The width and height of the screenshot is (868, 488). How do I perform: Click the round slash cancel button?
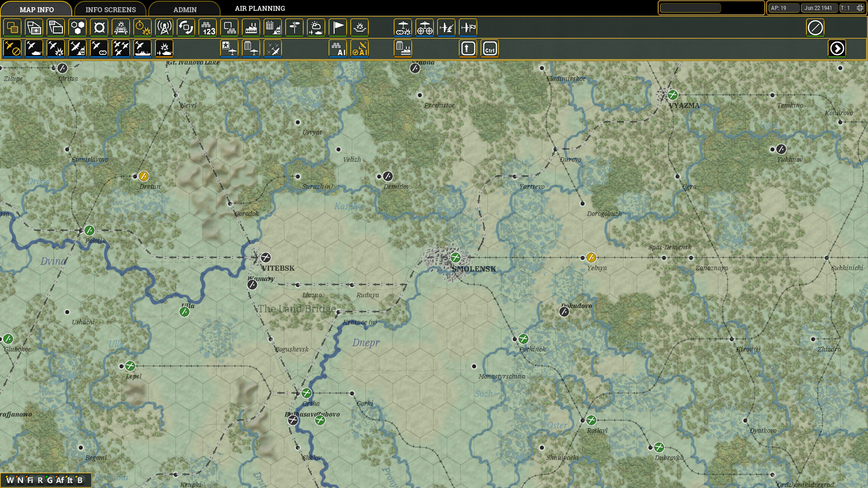[x=815, y=28]
